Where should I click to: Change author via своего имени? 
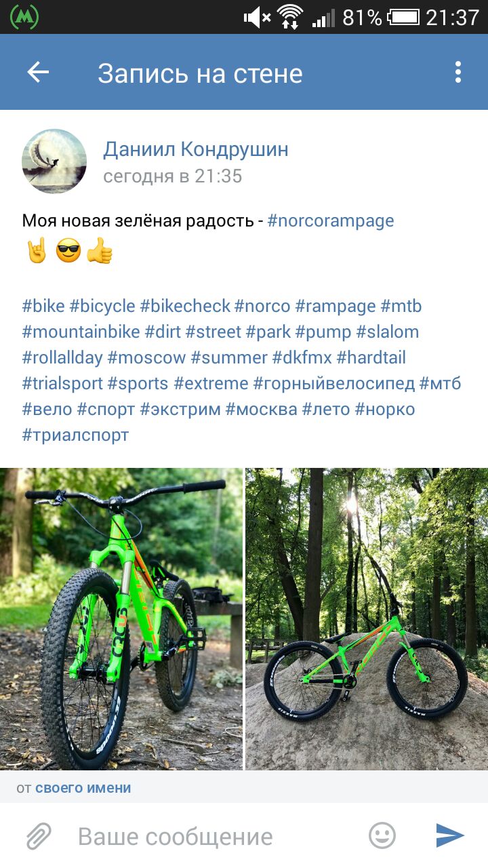pyautogui.click(x=83, y=788)
